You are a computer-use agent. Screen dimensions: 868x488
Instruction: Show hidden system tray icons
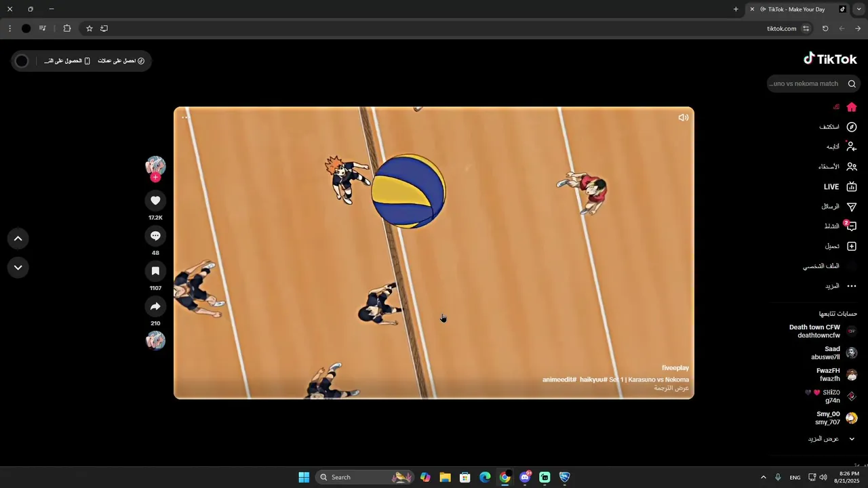763,477
